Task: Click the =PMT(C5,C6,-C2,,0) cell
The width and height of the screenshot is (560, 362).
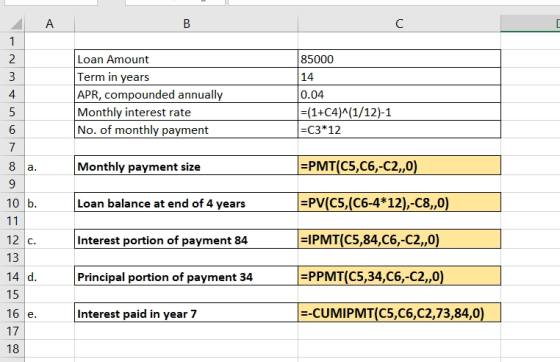Action: click(399, 166)
